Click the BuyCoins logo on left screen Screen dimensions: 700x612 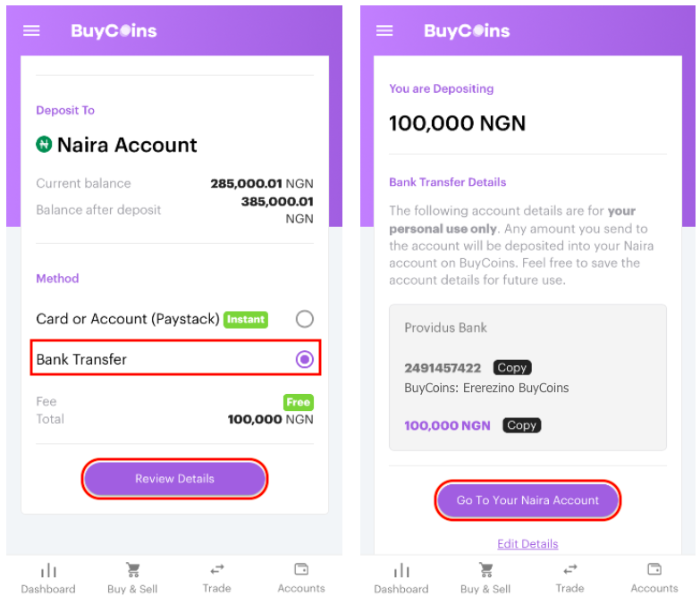click(114, 30)
